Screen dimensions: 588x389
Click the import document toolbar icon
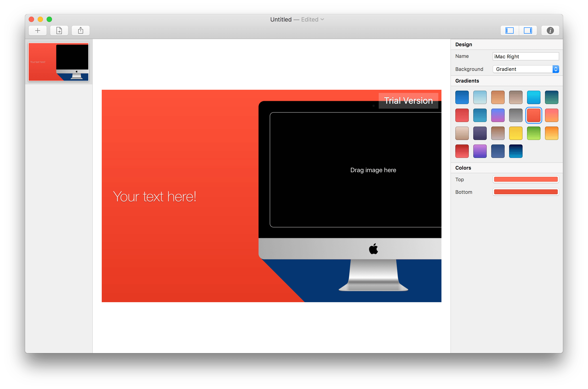(x=59, y=31)
